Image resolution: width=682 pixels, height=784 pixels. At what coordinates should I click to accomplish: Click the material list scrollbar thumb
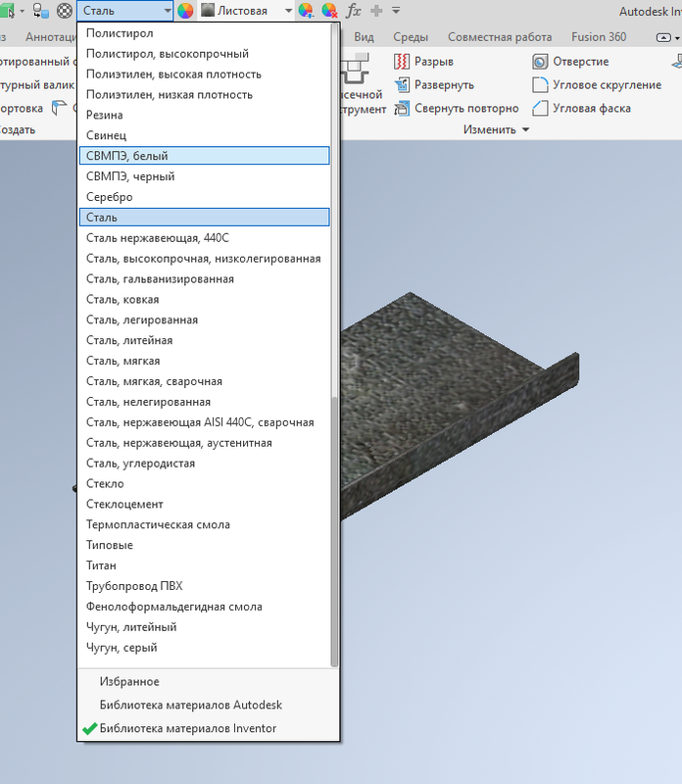(334, 531)
